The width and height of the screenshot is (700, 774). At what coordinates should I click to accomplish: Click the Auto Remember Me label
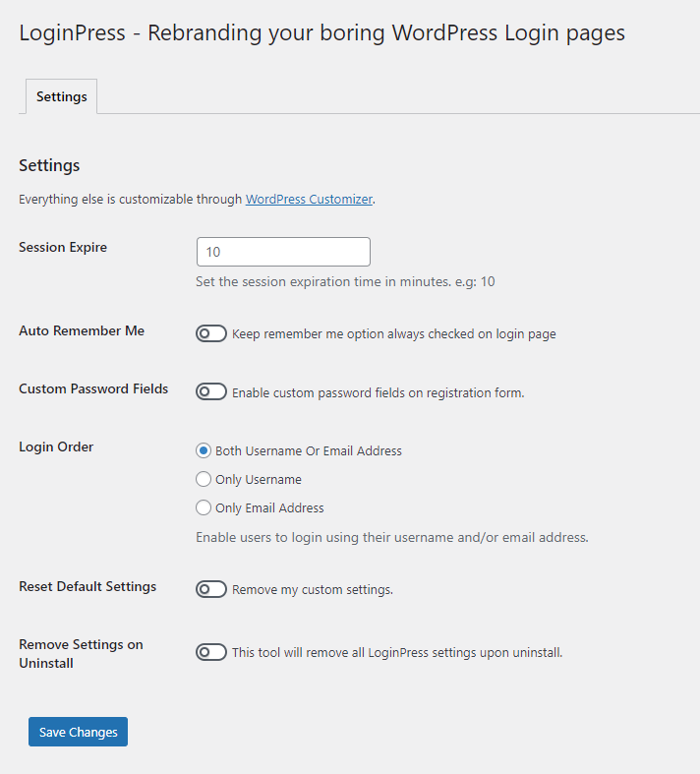[x=82, y=330]
